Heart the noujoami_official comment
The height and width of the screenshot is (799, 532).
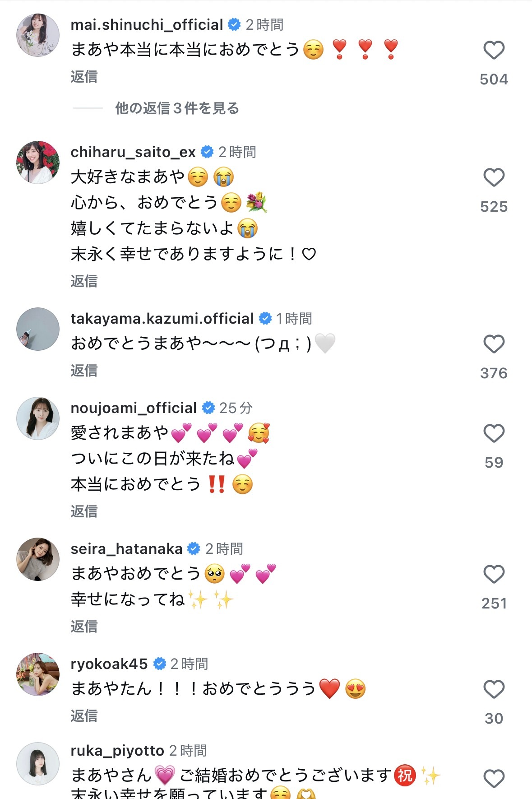[494, 433]
